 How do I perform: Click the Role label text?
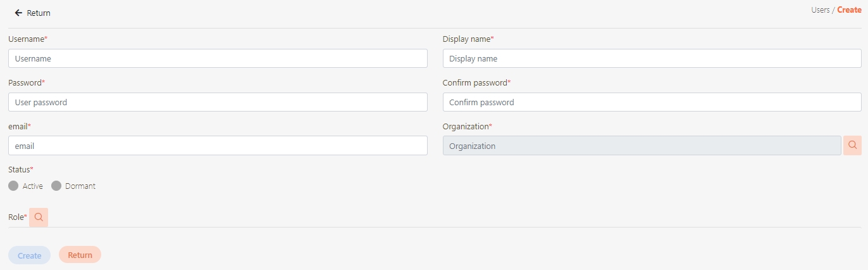[x=16, y=217]
